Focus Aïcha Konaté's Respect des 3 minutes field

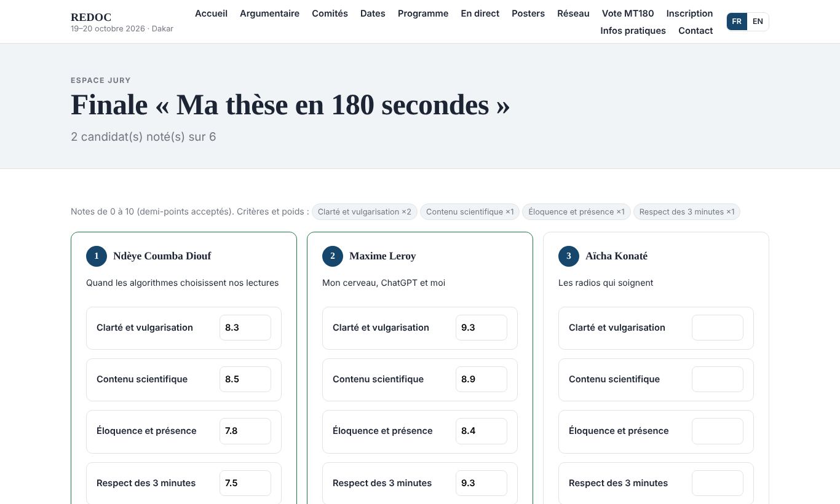click(x=718, y=483)
